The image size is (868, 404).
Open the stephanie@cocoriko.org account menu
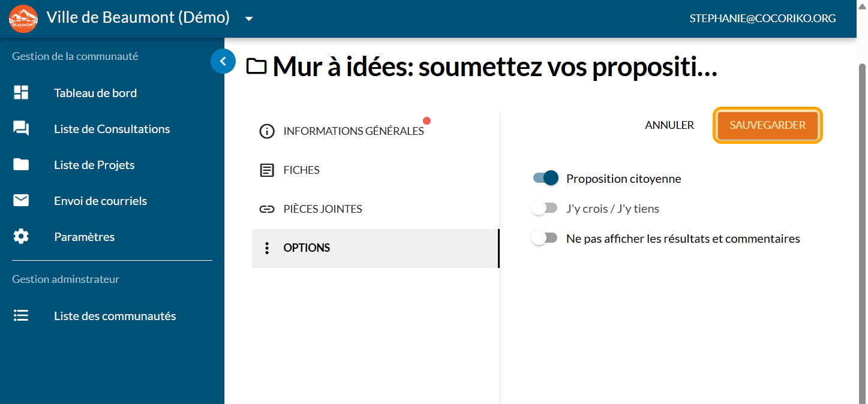tap(762, 19)
